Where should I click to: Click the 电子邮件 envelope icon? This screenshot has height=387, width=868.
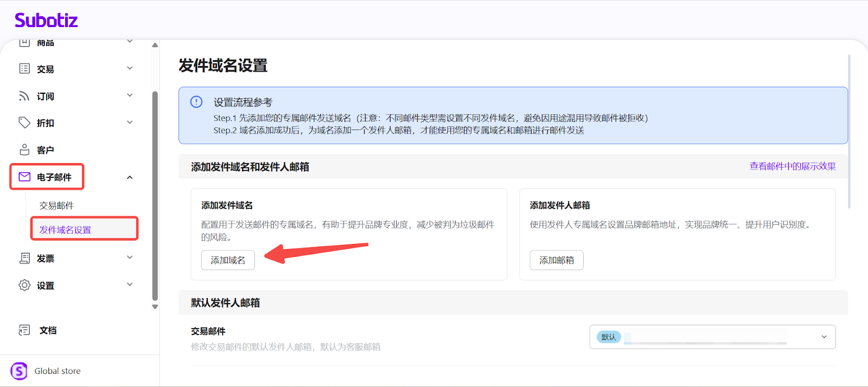[x=24, y=177]
